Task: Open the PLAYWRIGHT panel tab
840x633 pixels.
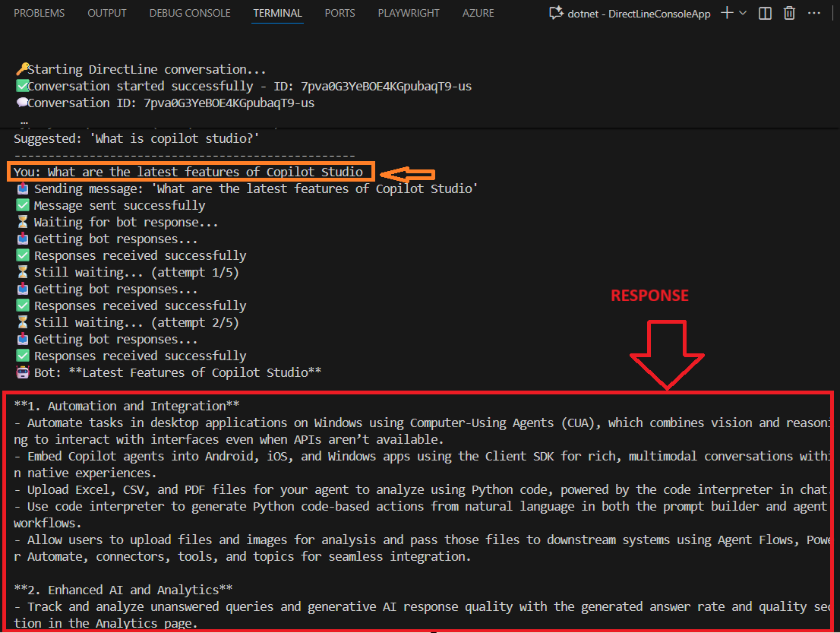Action: point(409,13)
